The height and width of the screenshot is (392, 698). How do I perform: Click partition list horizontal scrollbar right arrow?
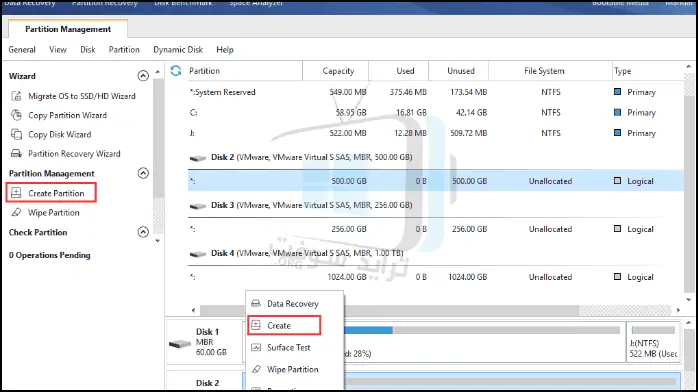tap(678, 310)
